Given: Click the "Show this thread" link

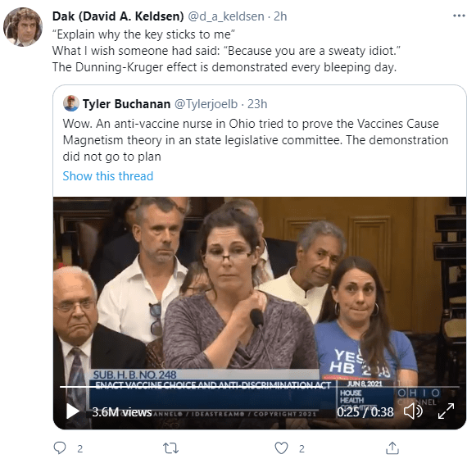Looking at the screenshot, I should tap(108, 176).
